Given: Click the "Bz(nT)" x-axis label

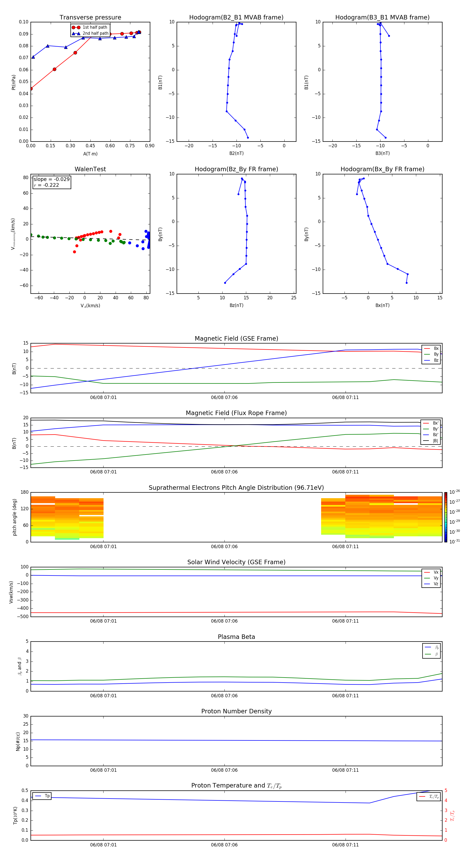Looking at the screenshot, I should click(x=236, y=305).
